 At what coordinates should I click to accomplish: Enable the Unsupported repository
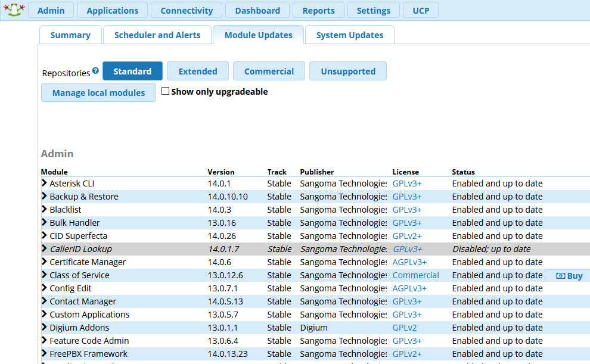point(348,71)
